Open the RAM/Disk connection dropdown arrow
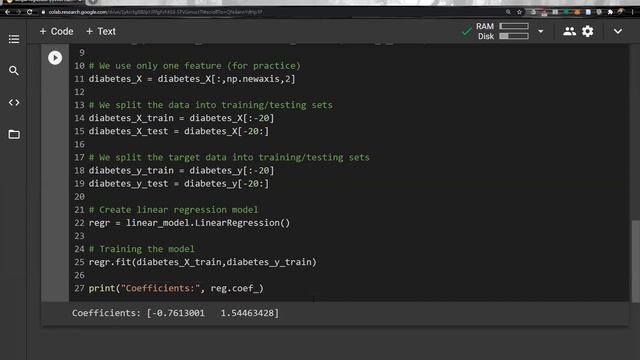This screenshot has width=640, height=360. [x=541, y=31]
